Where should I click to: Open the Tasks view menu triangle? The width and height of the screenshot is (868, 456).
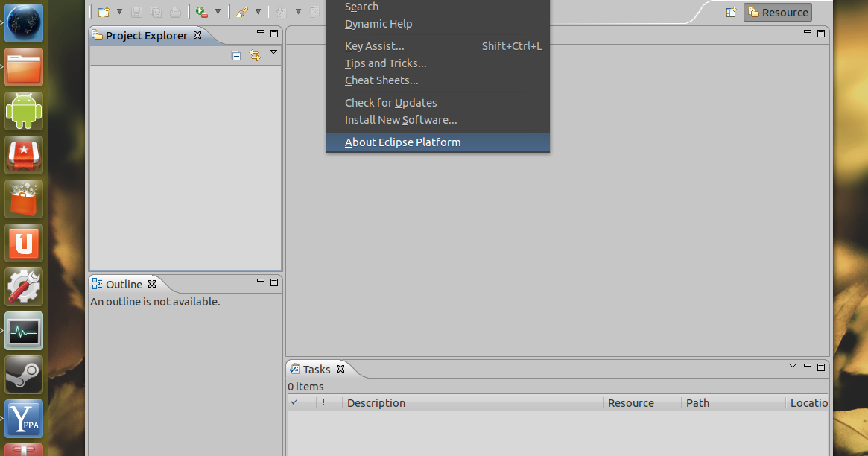pyautogui.click(x=792, y=366)
